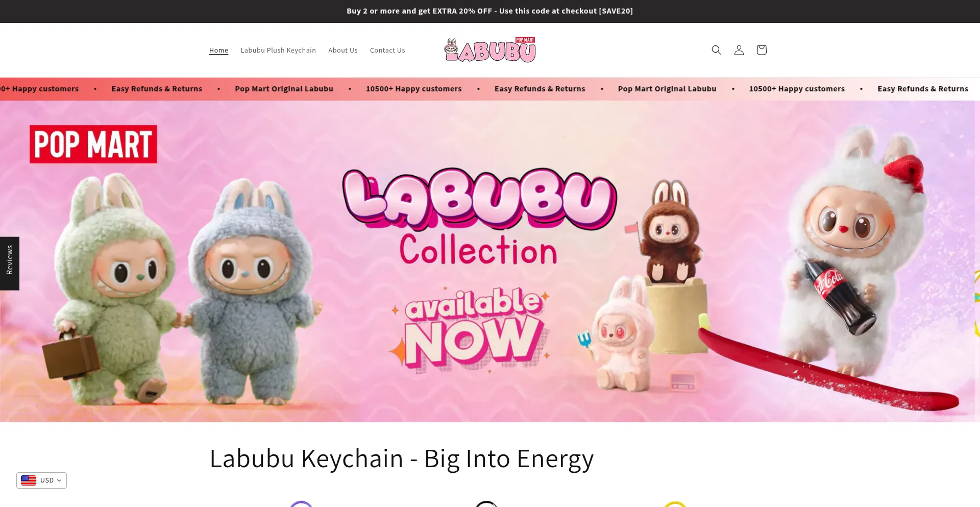This screenshot has height=507, width=980.
Task: Open the account login icon
Action: [739, 50]
